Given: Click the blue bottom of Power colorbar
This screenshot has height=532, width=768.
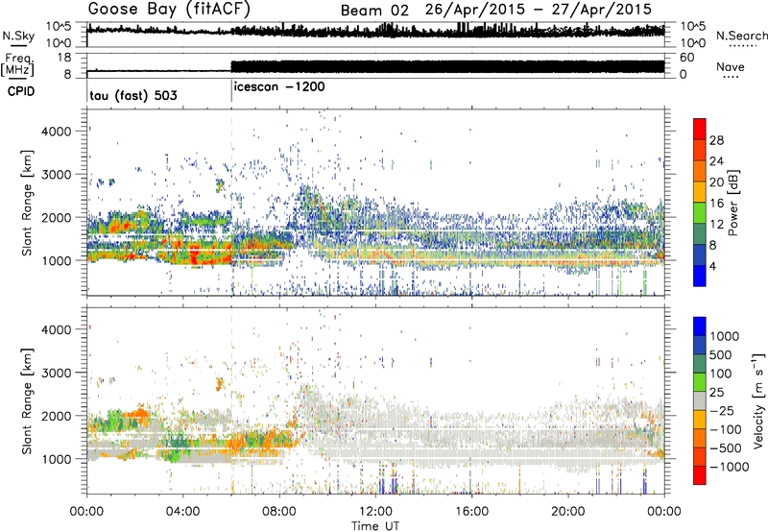Looking at the screenshot, I should (x=700, y=277).
